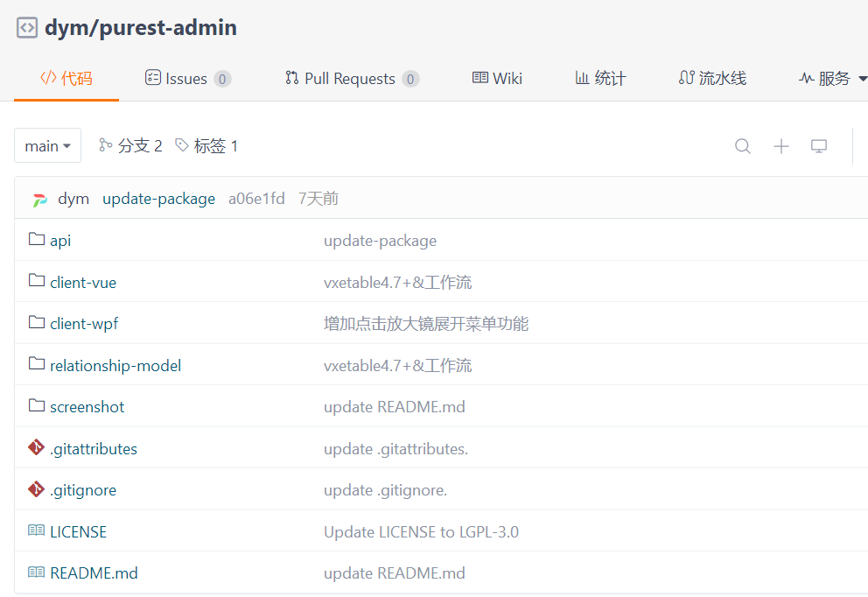Open the LICENSE file
The height and width of the screenshot is (597, 868).
78,532
